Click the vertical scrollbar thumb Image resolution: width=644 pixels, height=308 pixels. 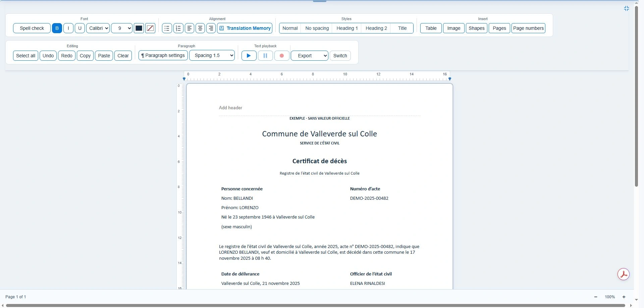[x=636, y=96]
